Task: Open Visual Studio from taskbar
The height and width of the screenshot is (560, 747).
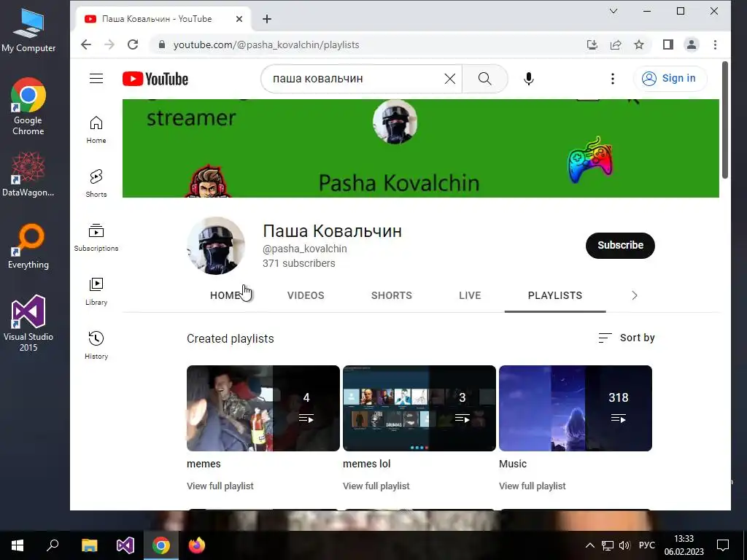Action: (125, 545)
